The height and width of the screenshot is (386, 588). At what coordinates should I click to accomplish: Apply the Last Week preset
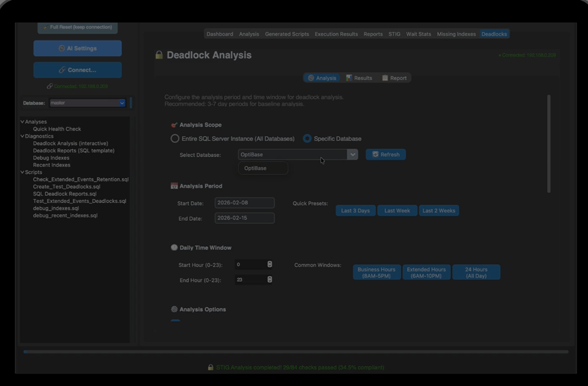point(397,211)
